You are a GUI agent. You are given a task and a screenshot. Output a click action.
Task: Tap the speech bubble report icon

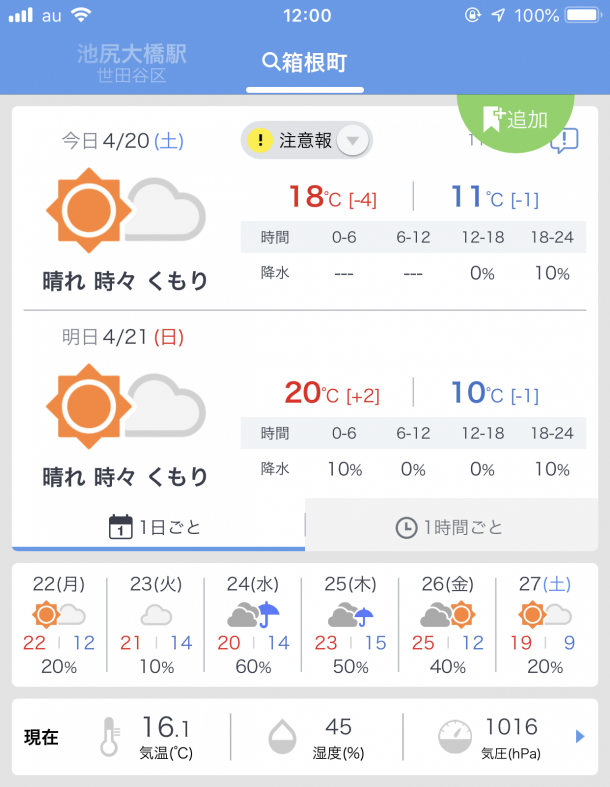click(565, 141)
